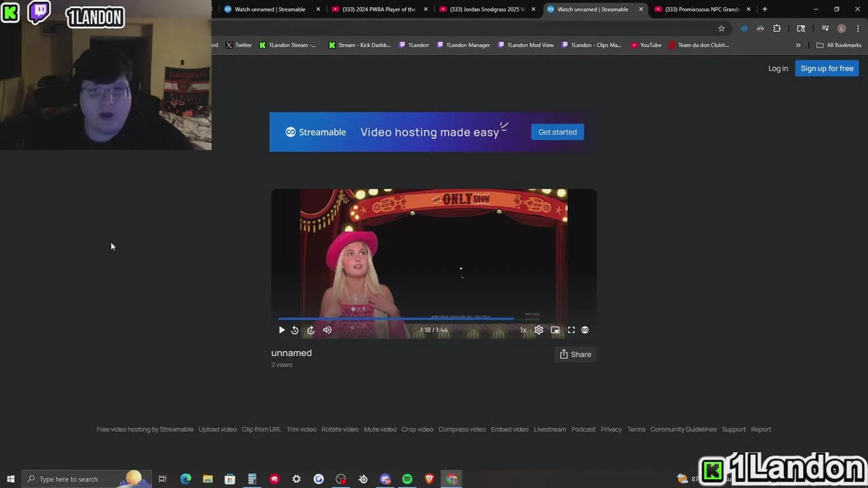Click the Streamable logo in the banner

pos(316,132)
